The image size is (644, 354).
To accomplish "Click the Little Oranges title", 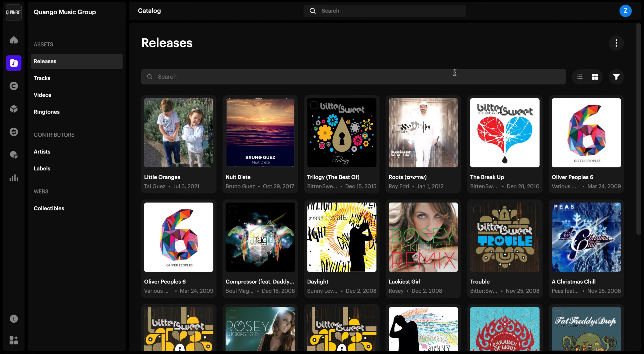I will (162, 177).
